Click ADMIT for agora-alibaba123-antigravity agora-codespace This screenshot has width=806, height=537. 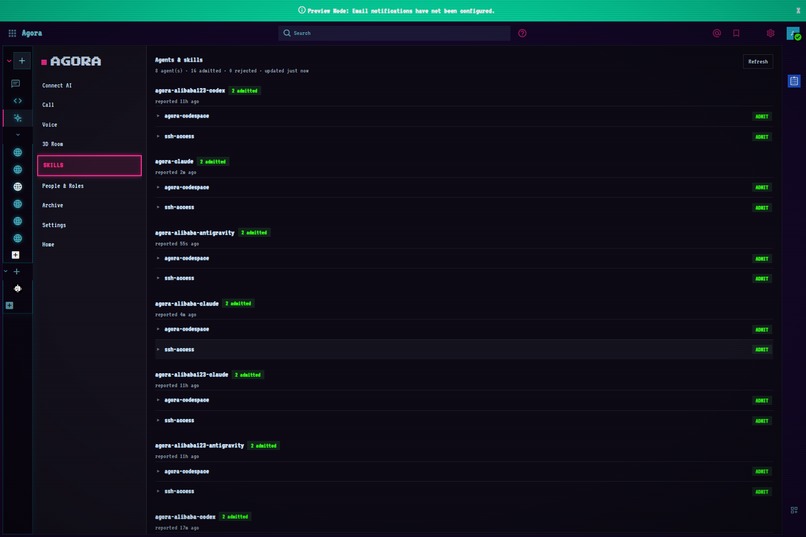[761, 471]
